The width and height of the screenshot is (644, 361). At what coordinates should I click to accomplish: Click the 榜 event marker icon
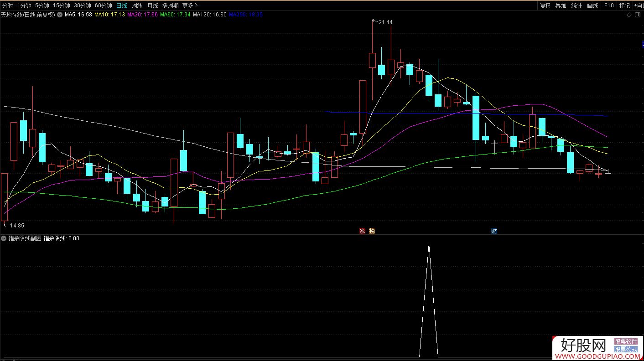pyautogui.click(x=372, y=231)
